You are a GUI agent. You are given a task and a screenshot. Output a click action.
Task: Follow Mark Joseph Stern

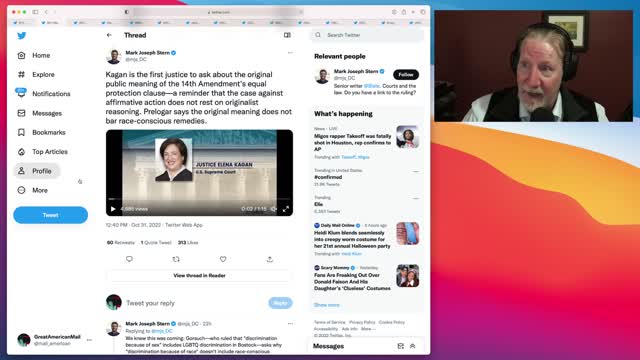pos(406,75)
